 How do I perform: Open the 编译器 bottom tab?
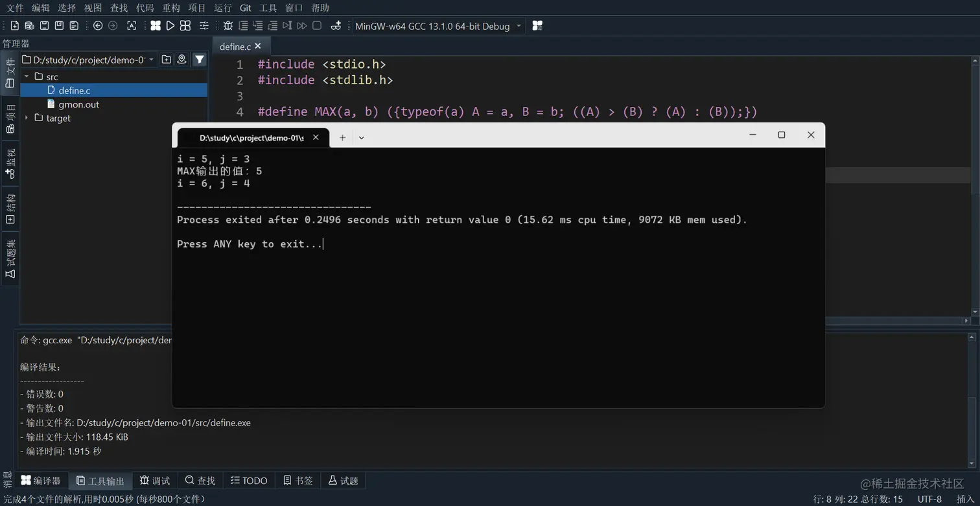tap(41, 480)
